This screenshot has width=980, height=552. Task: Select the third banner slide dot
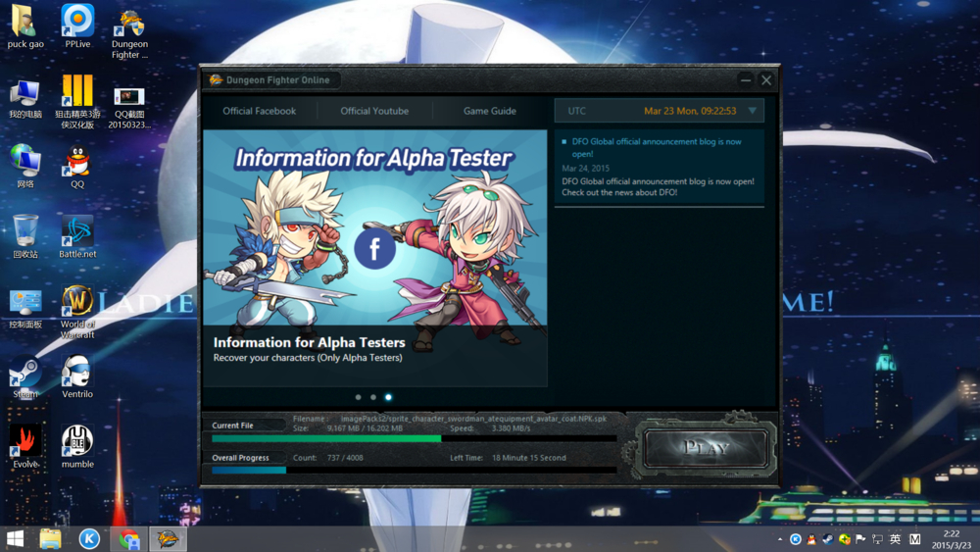click(388, 397)
